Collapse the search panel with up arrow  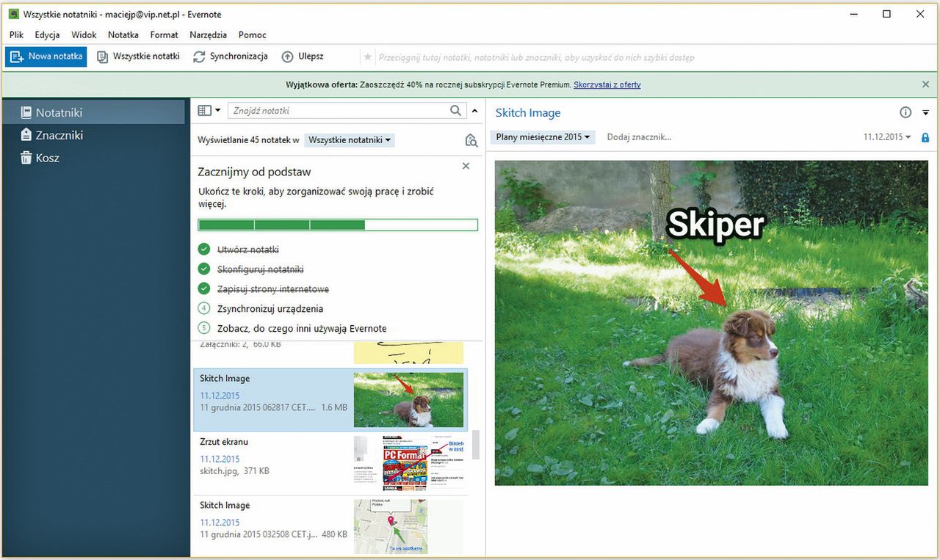point(474,111)
